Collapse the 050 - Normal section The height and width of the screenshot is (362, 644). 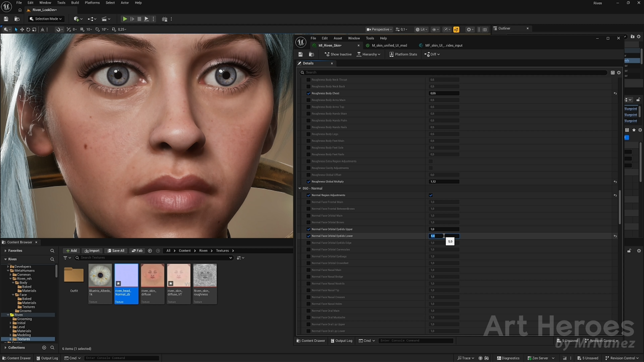click(300, 188)
